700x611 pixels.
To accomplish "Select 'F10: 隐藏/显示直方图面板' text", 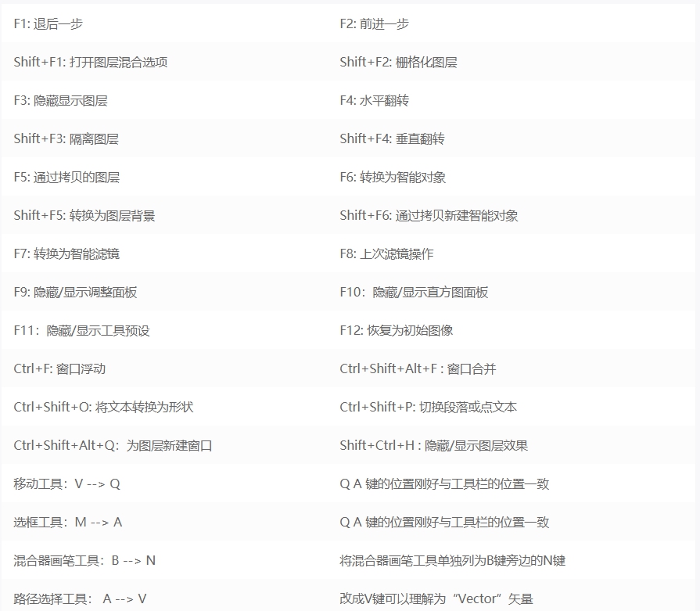I will coord(414,293).
